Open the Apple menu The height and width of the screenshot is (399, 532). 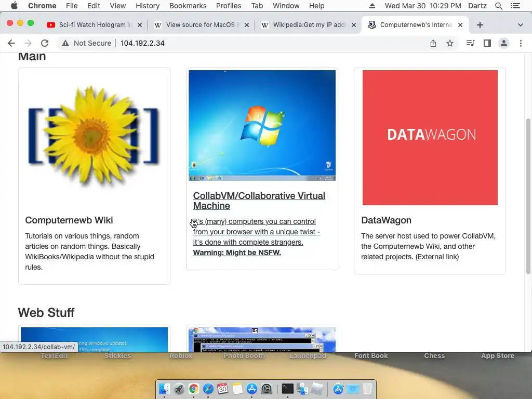point(14,6)
